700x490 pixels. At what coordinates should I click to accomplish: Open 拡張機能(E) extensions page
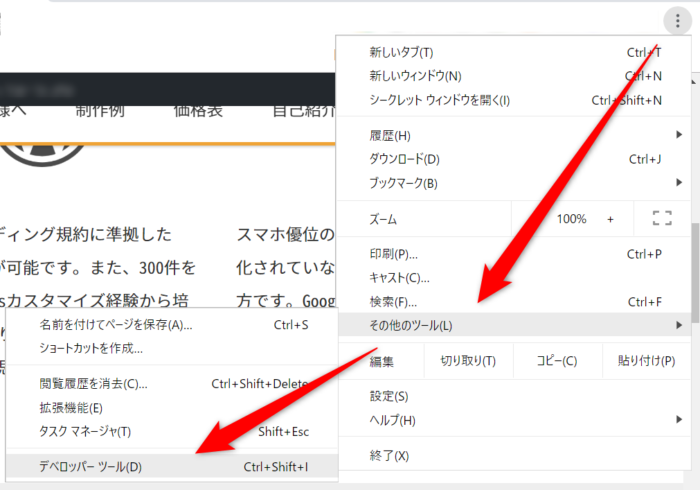[x=70, y=407]
